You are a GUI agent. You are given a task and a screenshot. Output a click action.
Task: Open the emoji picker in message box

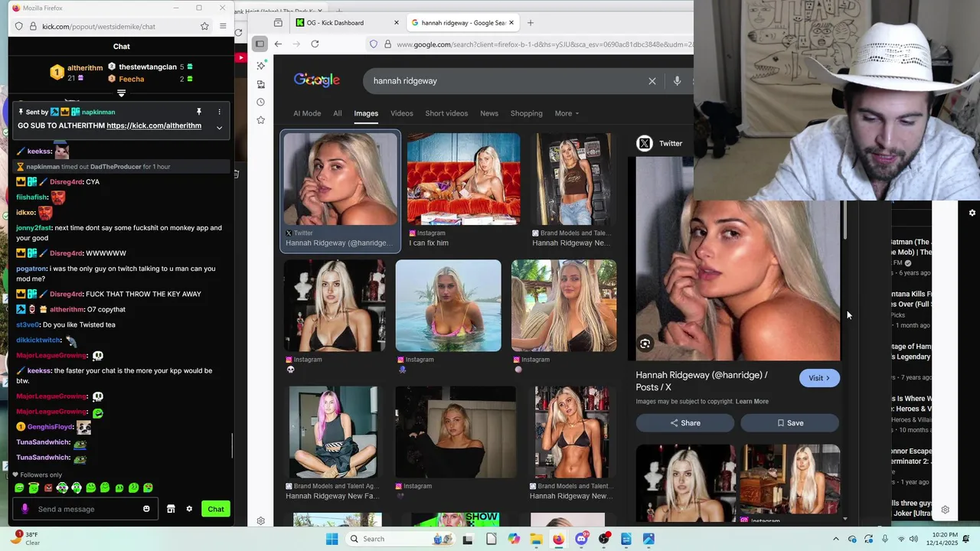(x=146, y=509)
